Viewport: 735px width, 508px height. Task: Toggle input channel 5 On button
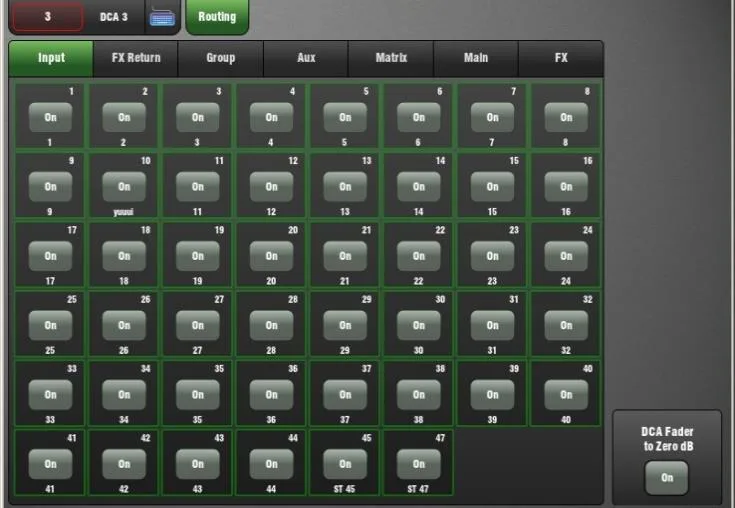345,117
